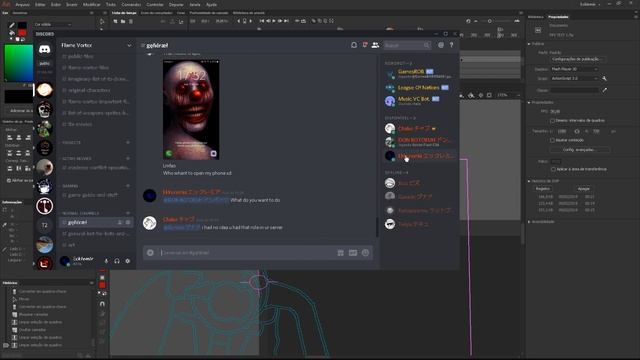Select the T2 server icon in Discord
This screenshot has width=640, height=360.
(x=44, y=225)
